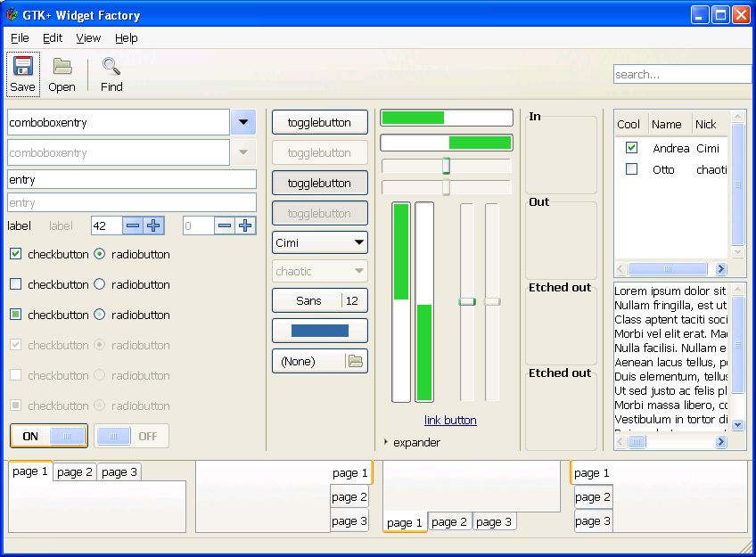
Task: Click the right arrow of the Lorem ipsum horizontal scrollbar
Action: coord(721,441)
